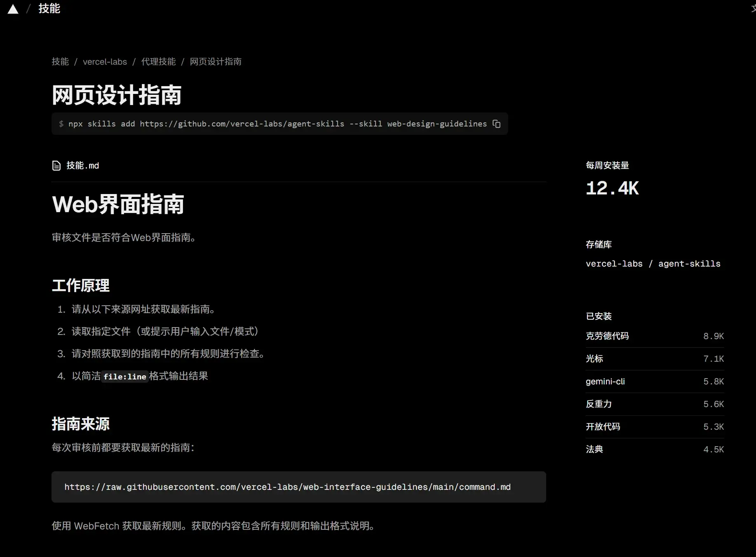This screenshot has width=756, height=557.
Task: Click the 12.4K weekly installs figure
Action: click(x=612, y=189)
